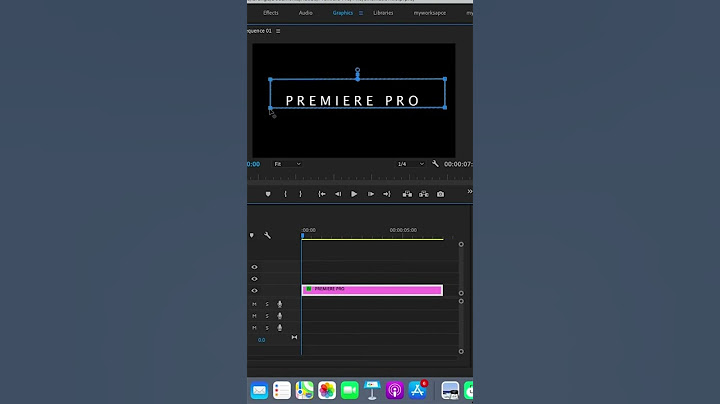Screen dimensions: 720x404
Task: Click the timeline Add Marker icon
Action: pos(252,235)
